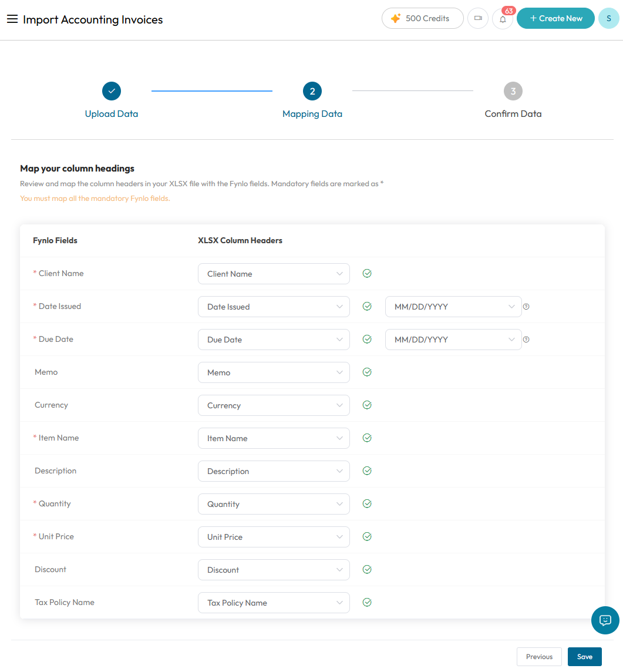Open the Date Issued MM/DD/YYYY format dropdown

453,307
